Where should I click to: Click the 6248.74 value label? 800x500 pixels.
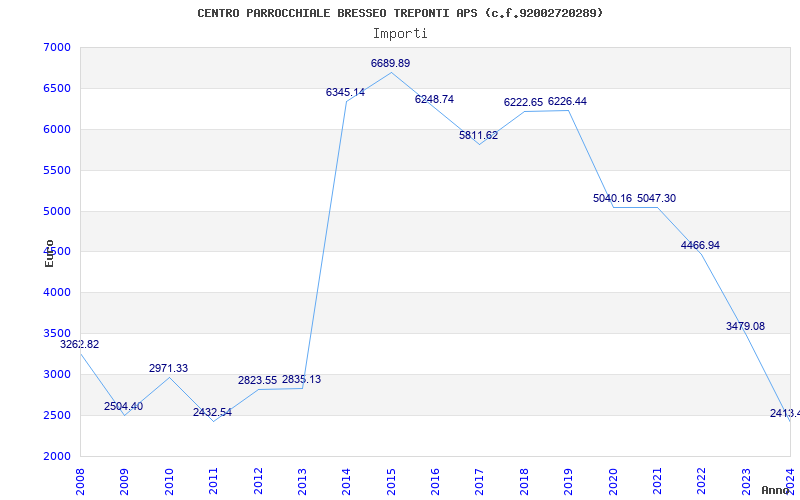(x=434, y=99)
